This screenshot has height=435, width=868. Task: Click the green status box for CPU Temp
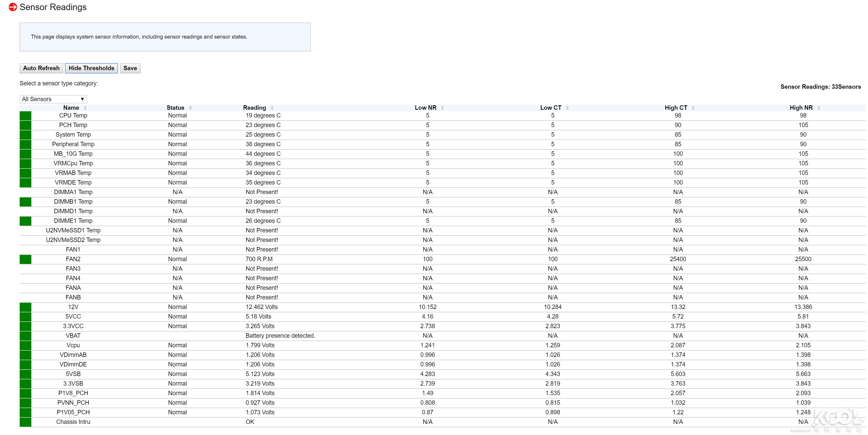(x=26, y=116)
